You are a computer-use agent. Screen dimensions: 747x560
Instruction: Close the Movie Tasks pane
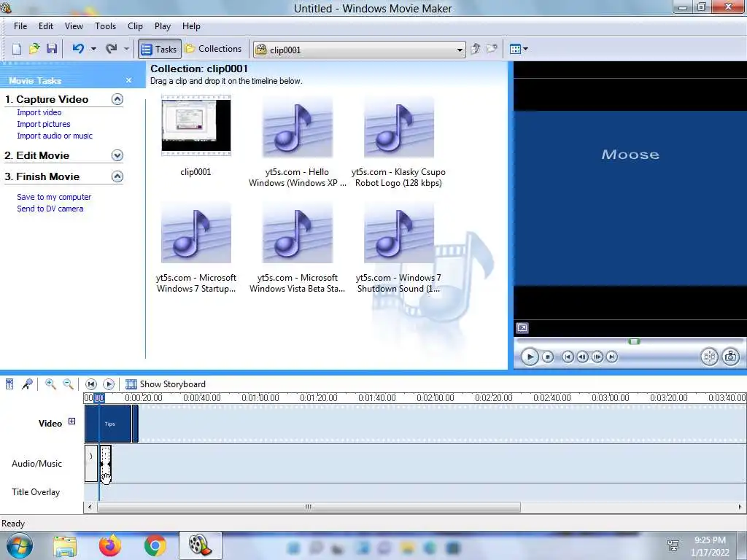tap(128, 80)
